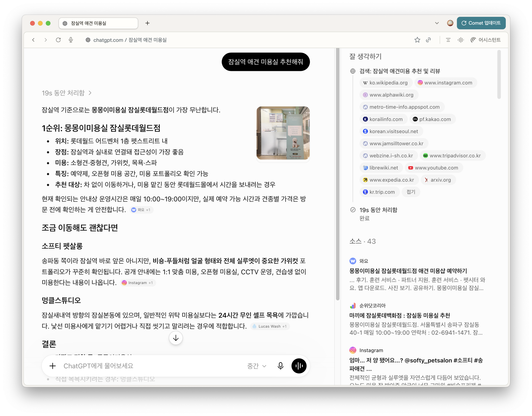This screenshot has height=416, width=532.
Task: Open the 마끼에 잠실롯데백화점 source result
Action: [x=399, y=315]
